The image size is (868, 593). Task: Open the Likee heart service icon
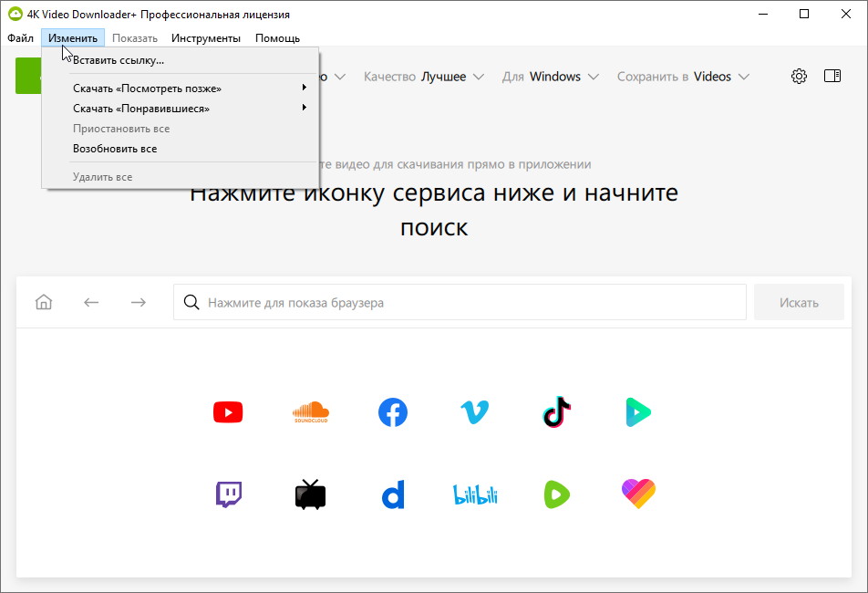point(638,494)
